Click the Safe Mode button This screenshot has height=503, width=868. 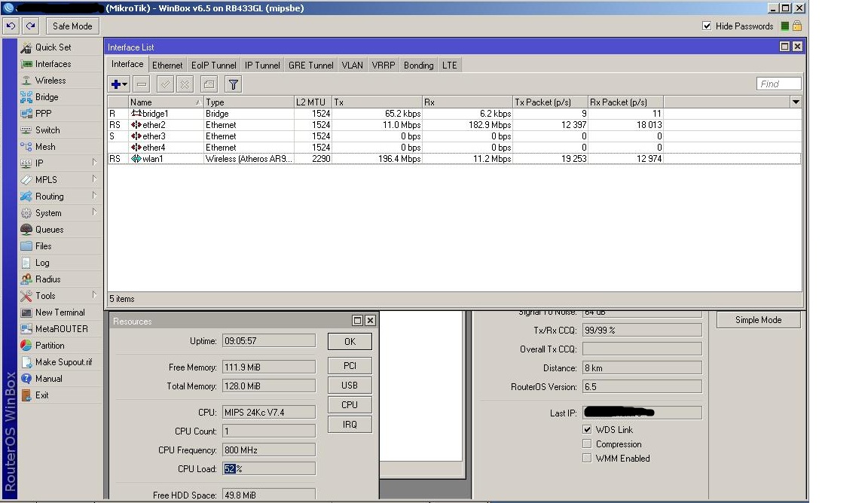[x=72, y=26]
